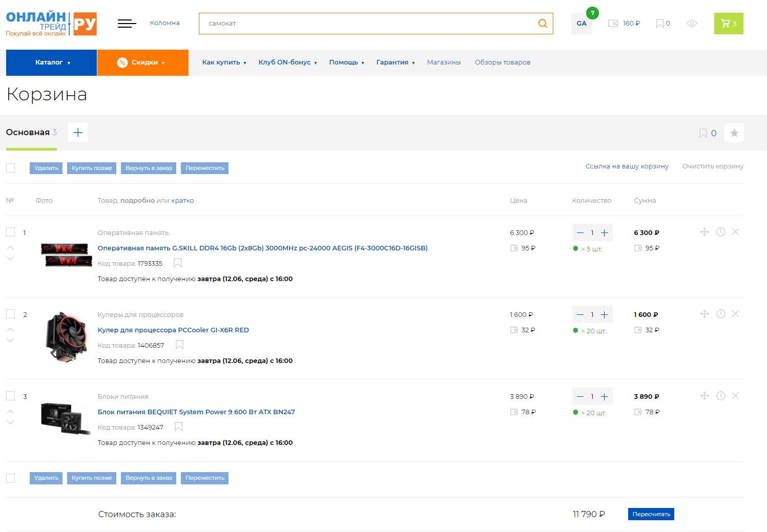767x532 pixels.
Task: Move G.SKILL memory row down
Action: (x=10, y=259)
